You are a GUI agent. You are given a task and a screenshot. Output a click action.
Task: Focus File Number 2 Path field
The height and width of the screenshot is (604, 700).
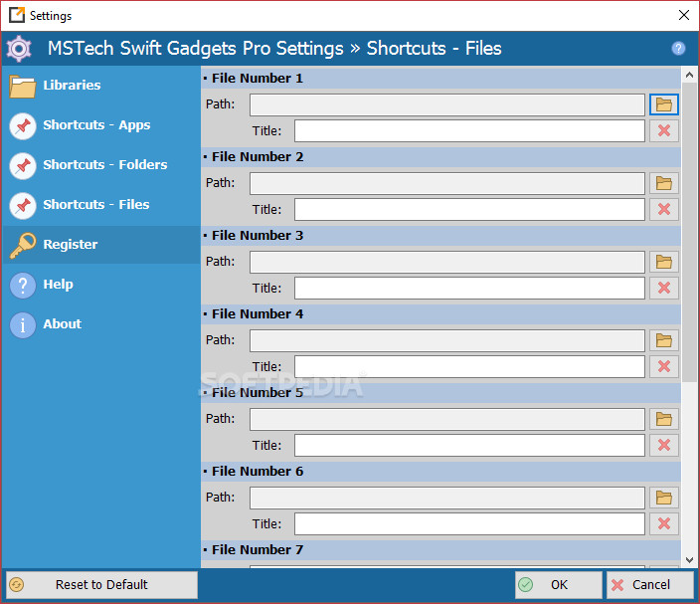coord(447,184)
